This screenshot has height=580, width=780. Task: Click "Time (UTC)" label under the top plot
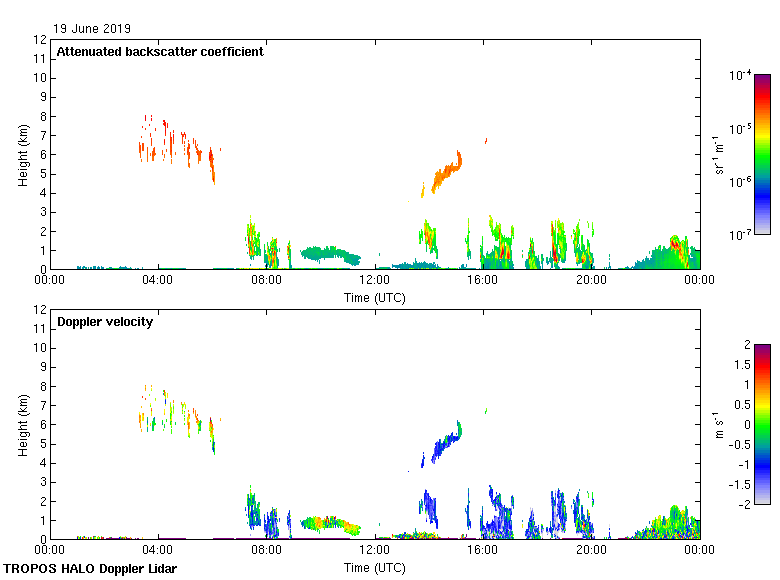375,297
